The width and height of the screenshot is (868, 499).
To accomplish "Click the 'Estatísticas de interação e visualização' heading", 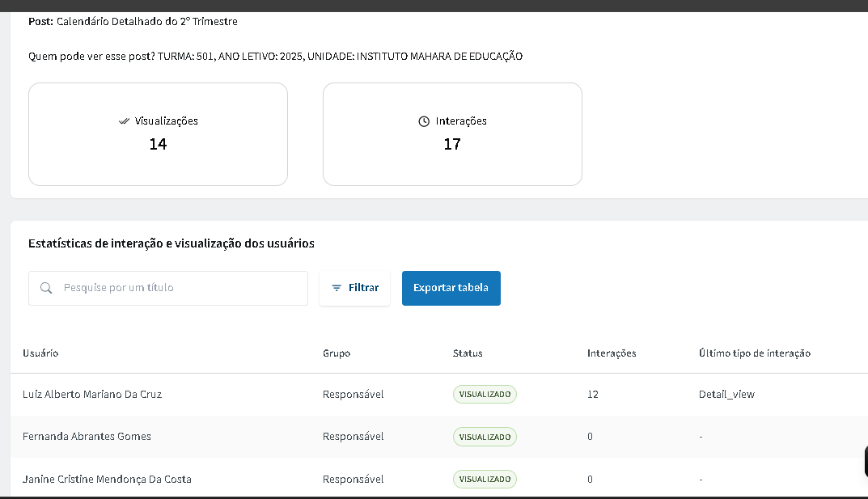I will [x=171, y=243].
